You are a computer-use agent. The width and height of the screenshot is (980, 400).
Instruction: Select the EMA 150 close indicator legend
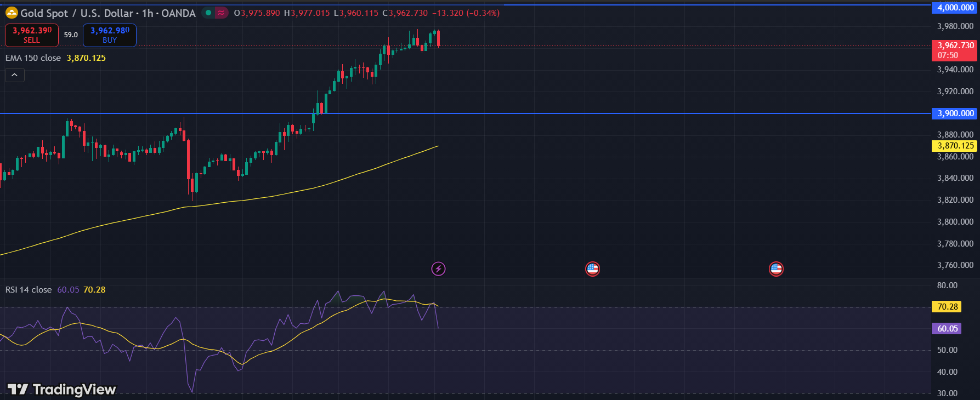33,58
